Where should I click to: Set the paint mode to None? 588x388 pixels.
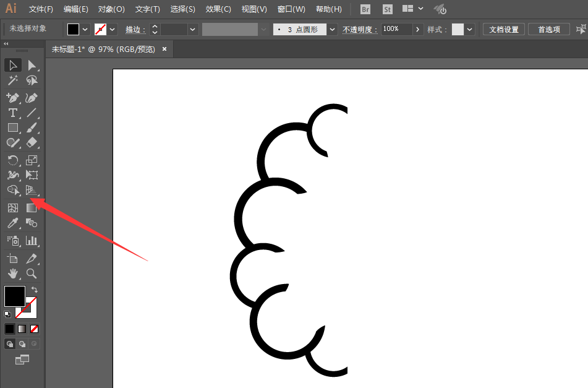[x=35, y=329]
